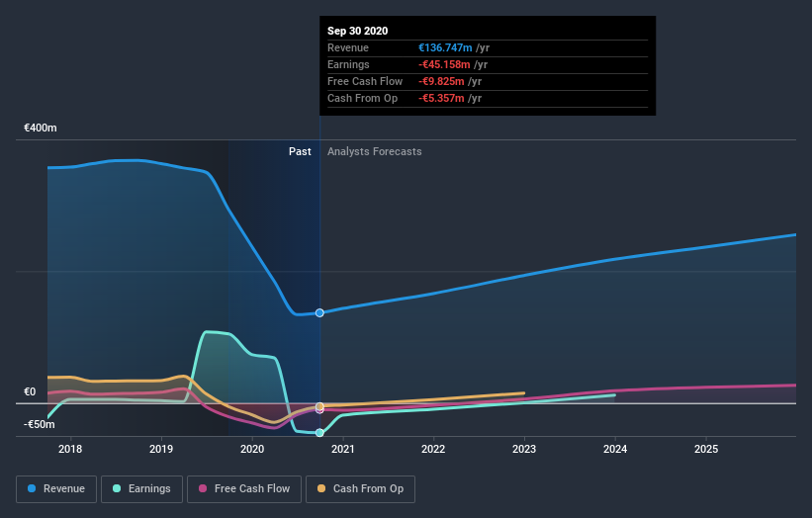Select the Cash From Op data point marker
Screen dimensions: 812x518
(x=319, y=406)
